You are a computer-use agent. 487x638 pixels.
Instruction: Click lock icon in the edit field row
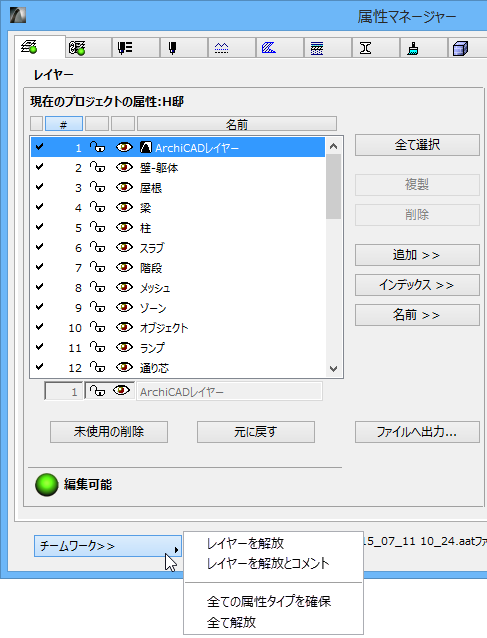tap(97, 391)
